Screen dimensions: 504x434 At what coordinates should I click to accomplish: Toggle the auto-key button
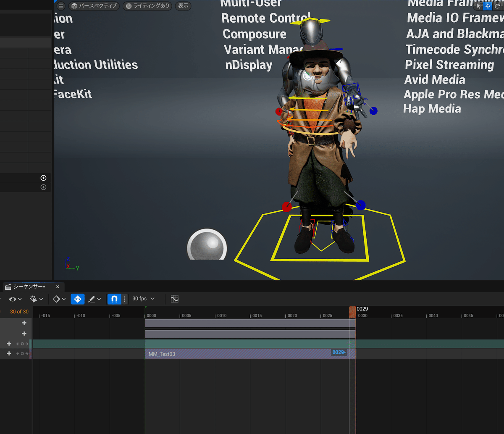coord(77,299)
